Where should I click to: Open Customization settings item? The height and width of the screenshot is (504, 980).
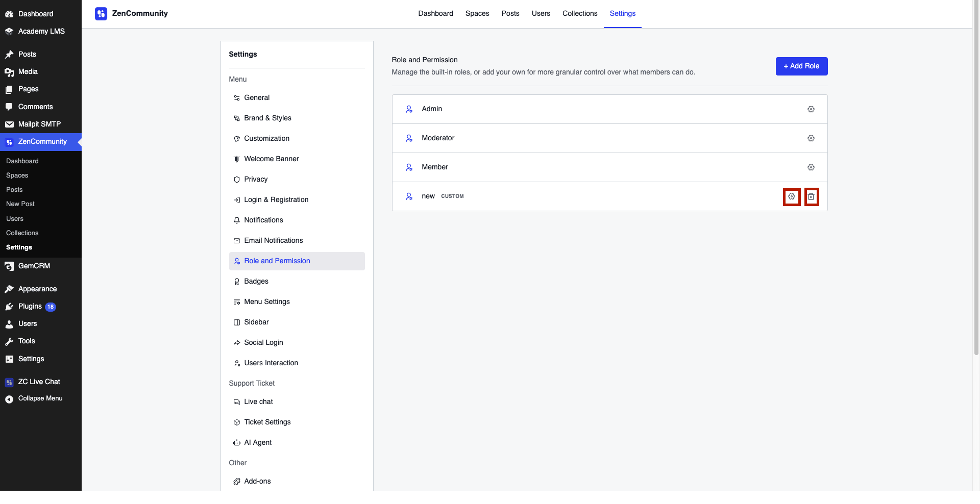tap(297, 139)
